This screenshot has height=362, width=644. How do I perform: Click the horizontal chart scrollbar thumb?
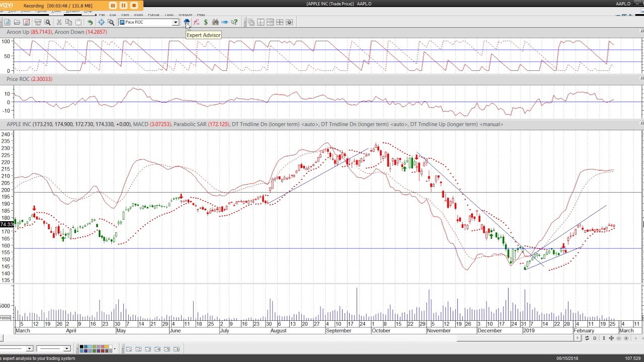(x=515, y=338)
